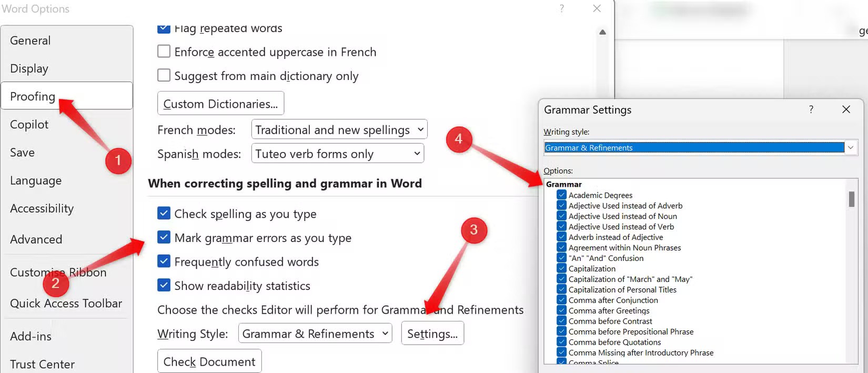Close the Word Options window
This screenshot has height=373, width=868.
tap(597, 8)
